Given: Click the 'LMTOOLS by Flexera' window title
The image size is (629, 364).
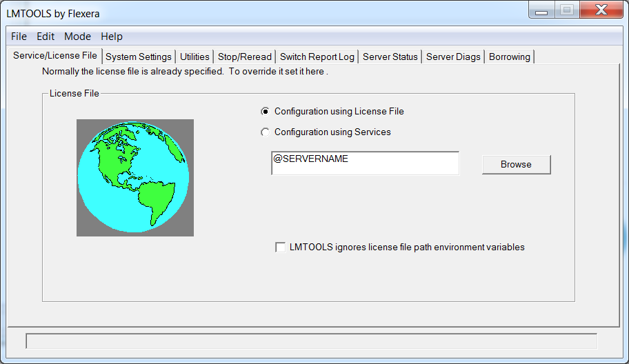Looking at the screenshot, I should click(x=53, y=14).
